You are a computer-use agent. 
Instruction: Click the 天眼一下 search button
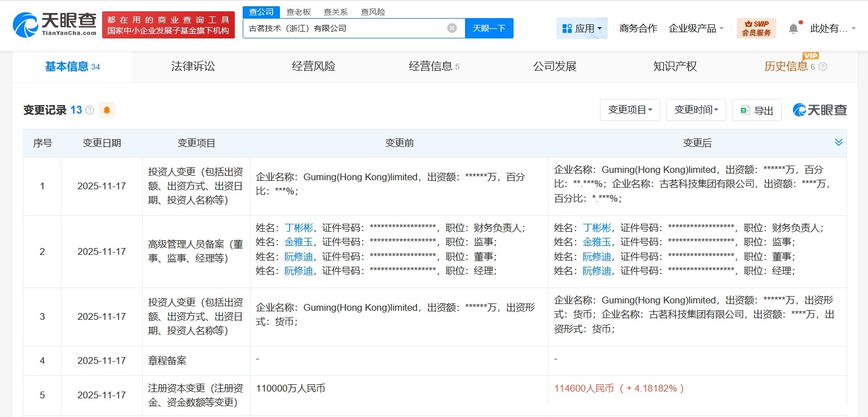tap(489, 28)
